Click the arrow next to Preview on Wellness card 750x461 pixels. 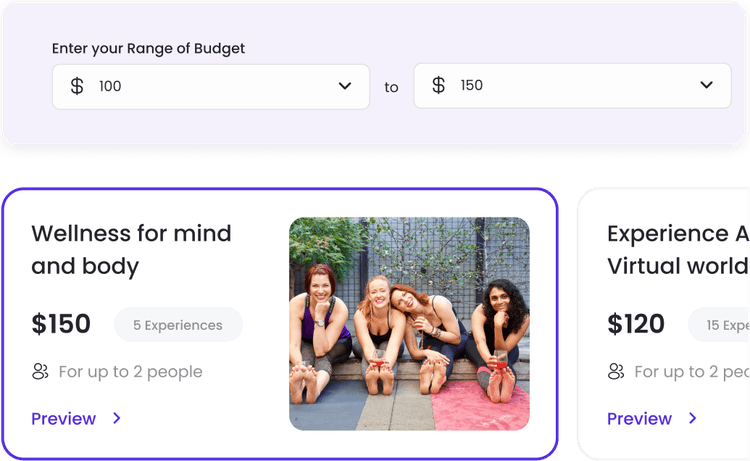click(117, 418)
